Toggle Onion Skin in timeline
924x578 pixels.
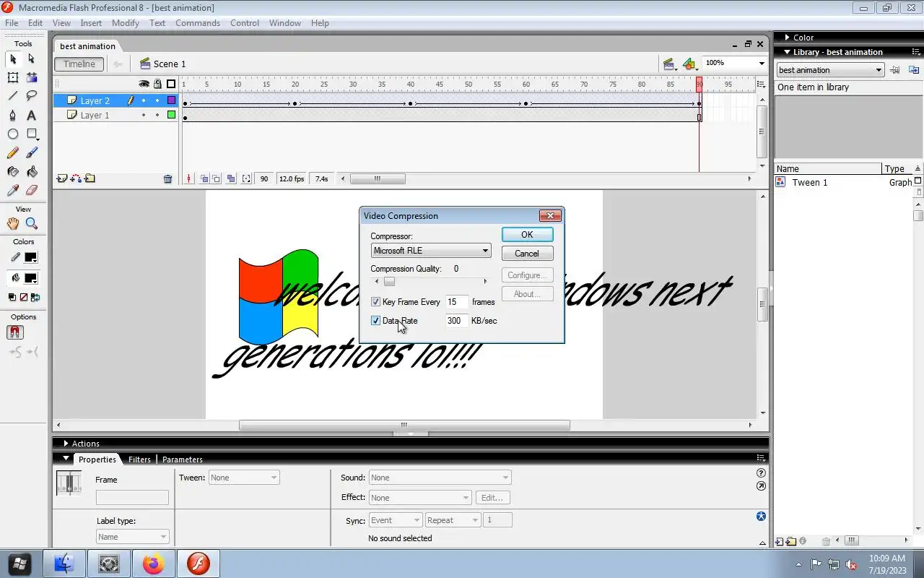[x=205, y=178]
